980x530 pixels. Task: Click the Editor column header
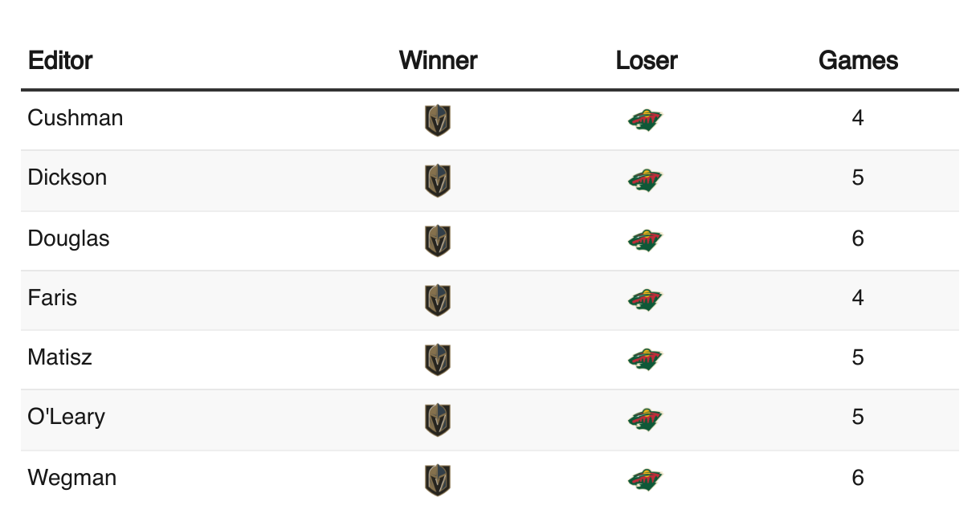pos(60,60)
